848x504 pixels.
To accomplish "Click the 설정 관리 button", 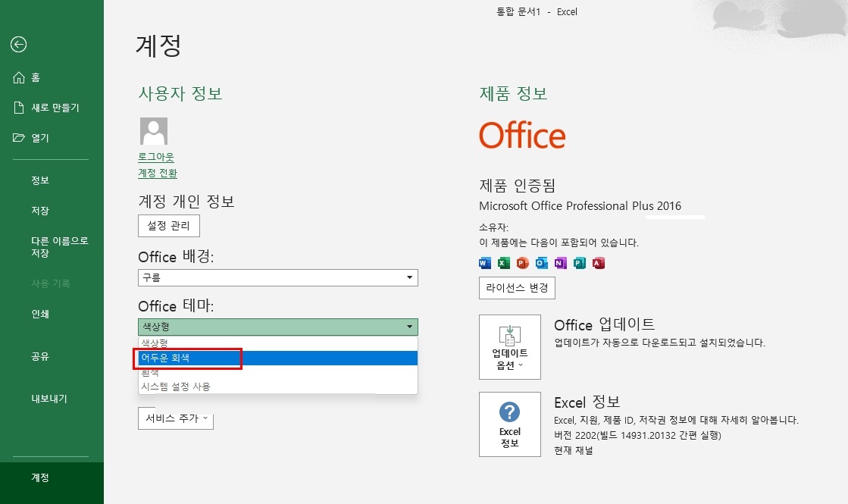I will click(169, 226).
